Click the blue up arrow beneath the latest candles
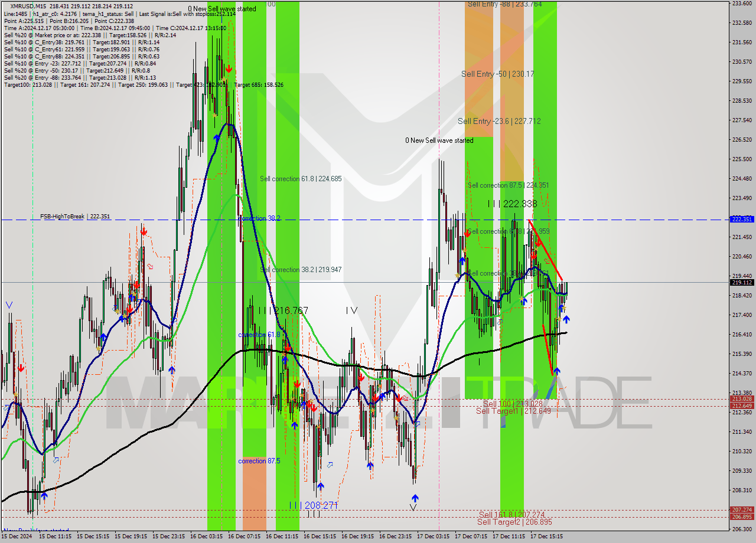 [x=566, y=319]
